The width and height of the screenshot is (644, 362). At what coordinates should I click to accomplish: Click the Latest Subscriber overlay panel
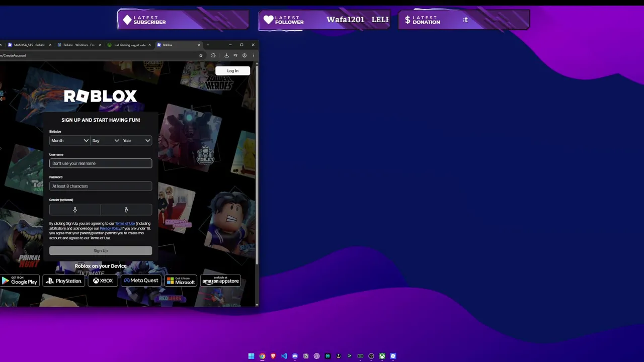(x=183, y=20)
